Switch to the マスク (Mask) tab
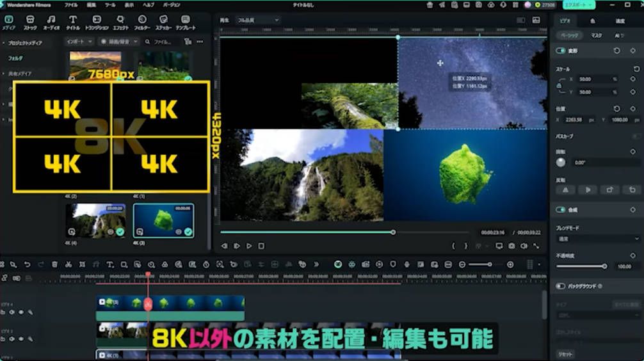 tap(596, 35)
